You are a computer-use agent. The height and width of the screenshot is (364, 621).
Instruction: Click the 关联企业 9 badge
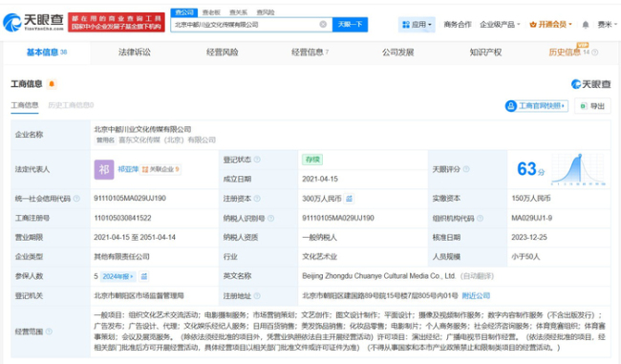[161, 169]
